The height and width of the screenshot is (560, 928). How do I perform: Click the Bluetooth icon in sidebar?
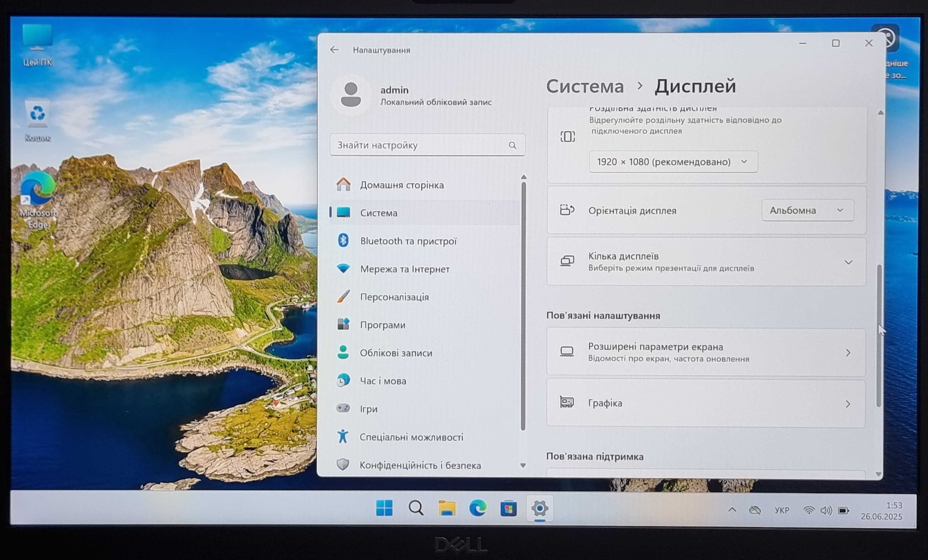pos(343,240)
